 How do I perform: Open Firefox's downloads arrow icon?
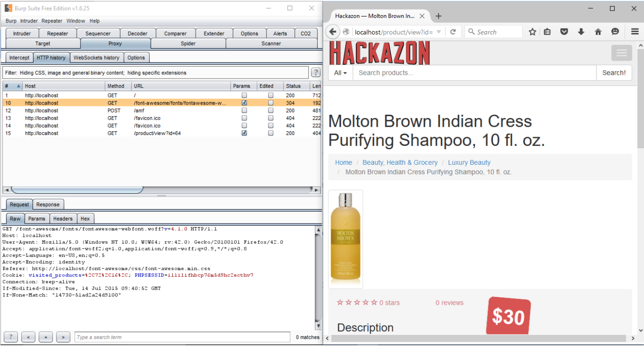pos(581,32)
